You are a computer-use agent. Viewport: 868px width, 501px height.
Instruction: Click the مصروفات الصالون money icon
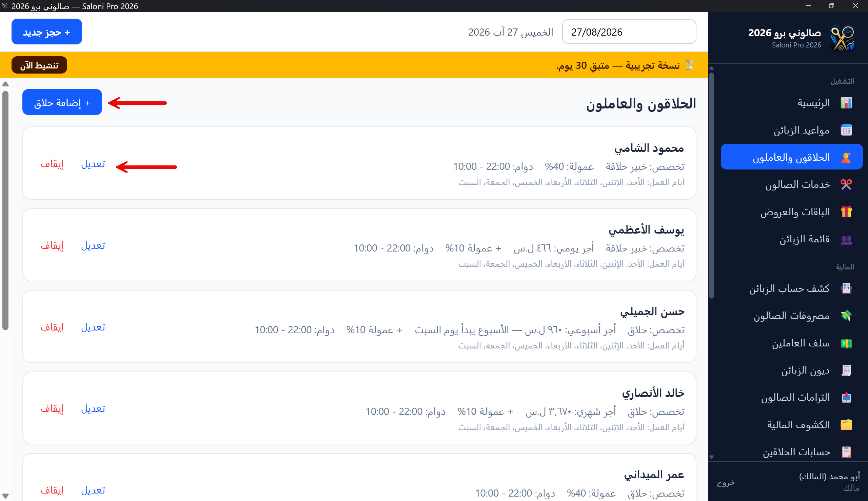(x=846, y=316)
